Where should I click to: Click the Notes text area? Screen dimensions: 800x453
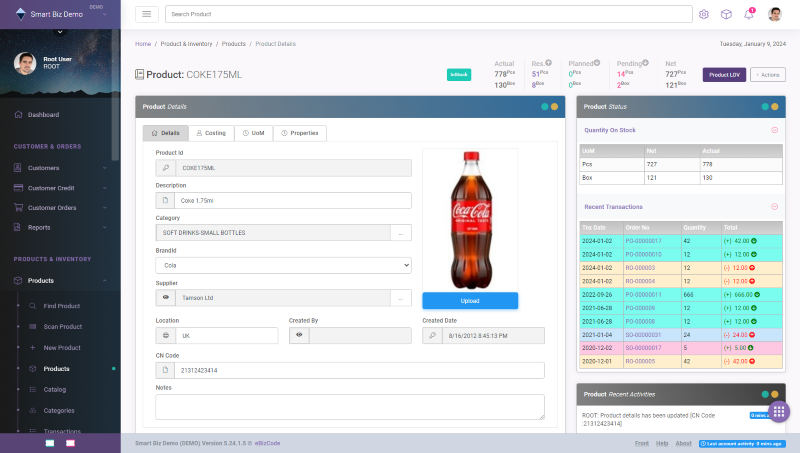tap(350, 407)
